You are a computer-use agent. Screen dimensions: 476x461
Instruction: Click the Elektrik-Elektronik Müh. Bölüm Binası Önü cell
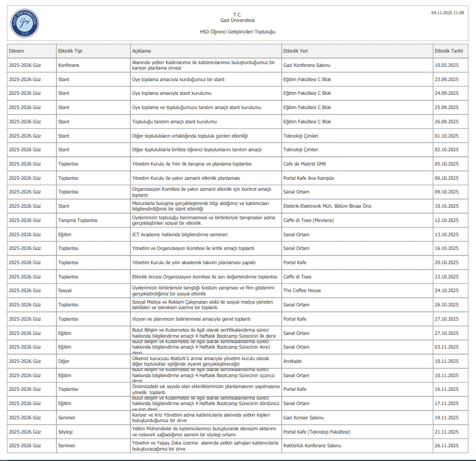pyautogui.click(x=327, y=206)
